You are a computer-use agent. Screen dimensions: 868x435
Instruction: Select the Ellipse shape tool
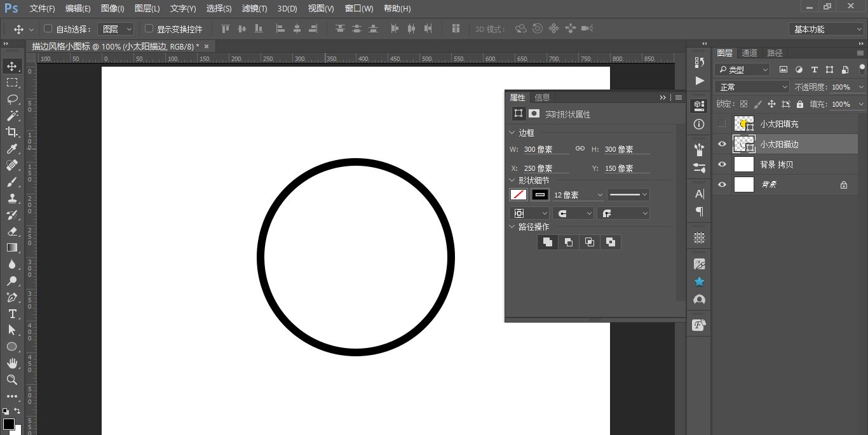point(12,347)
